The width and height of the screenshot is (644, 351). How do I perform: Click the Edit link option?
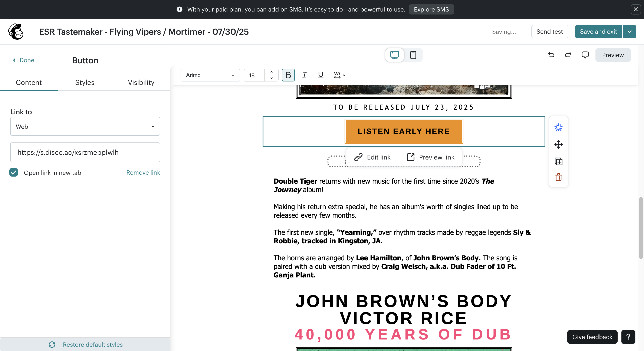coord(372,157)
